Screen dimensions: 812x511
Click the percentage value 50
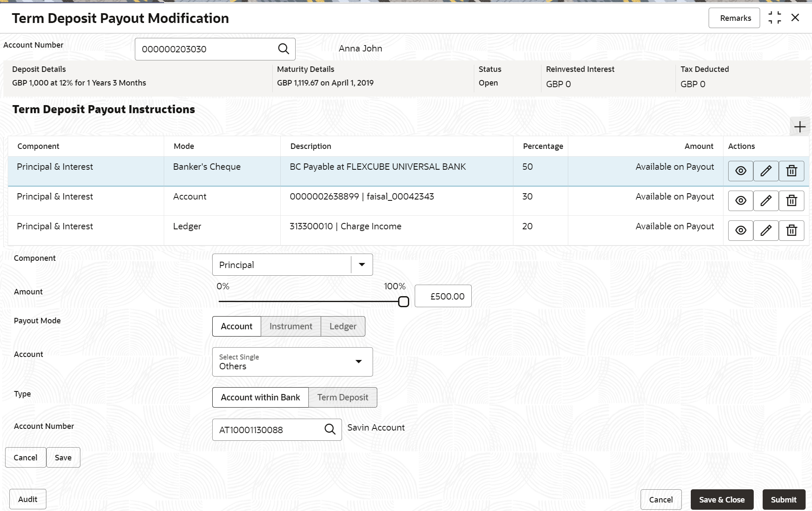tap(527, 167)
